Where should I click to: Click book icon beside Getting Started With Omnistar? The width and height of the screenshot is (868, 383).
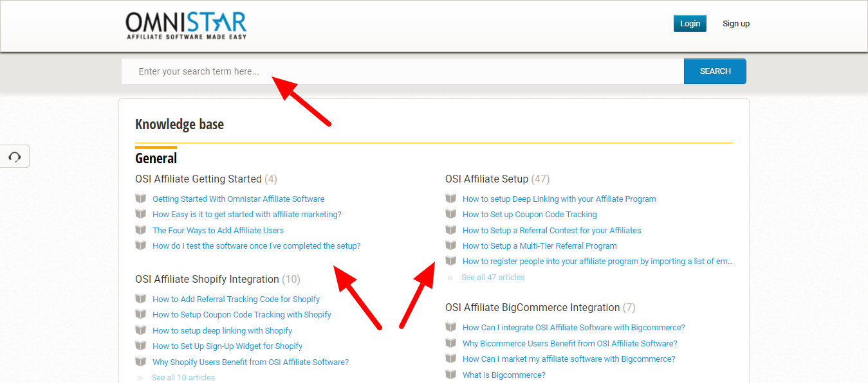141,199
